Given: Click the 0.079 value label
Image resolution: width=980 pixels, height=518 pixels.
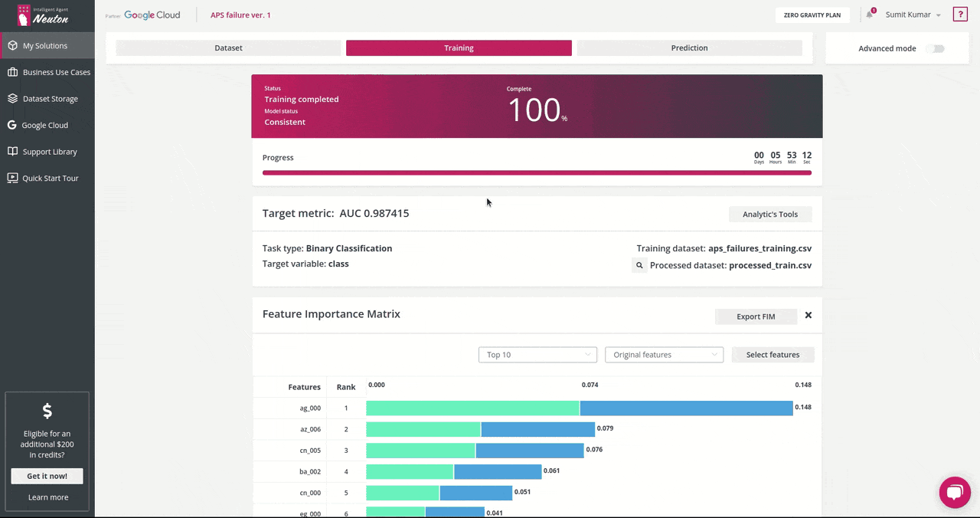Looking at the screenshot, I should [x=605, y=428].
